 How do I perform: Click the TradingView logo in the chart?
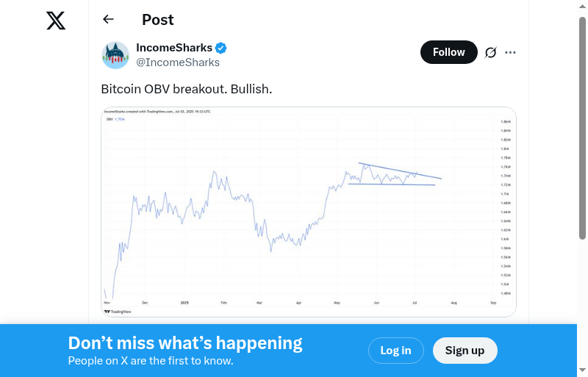[x=116, y=312]
